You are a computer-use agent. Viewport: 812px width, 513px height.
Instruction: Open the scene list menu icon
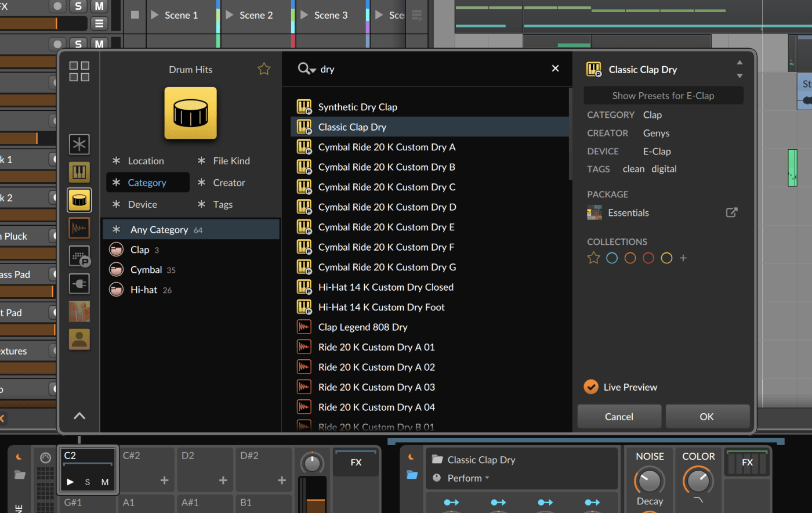point(417,15)
